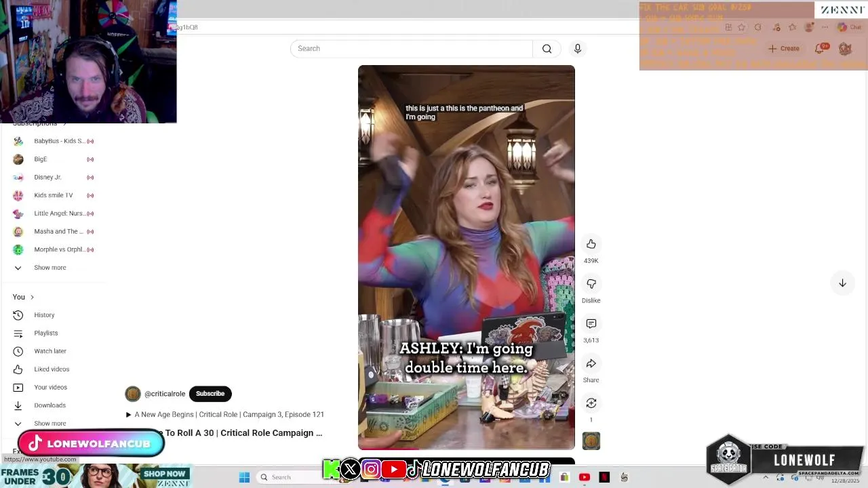Click the YouTube search input field
The height and width of the screenshot is (488, 868).
(x=412, y=49)
